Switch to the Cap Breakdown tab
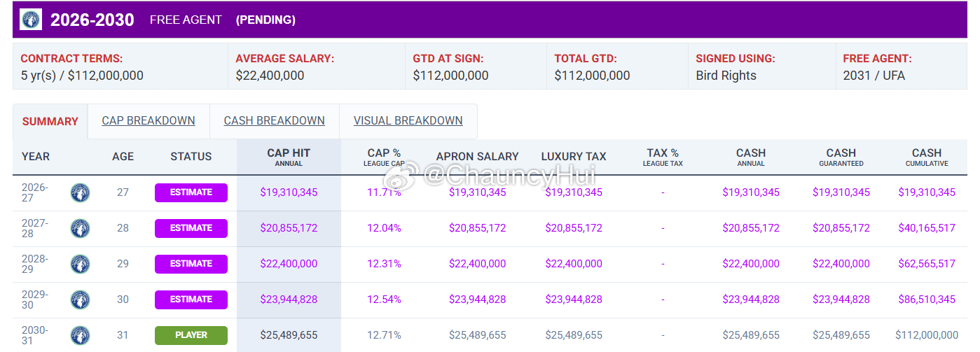The width and height of the screenshot is (980, 352). click(149, 121)
